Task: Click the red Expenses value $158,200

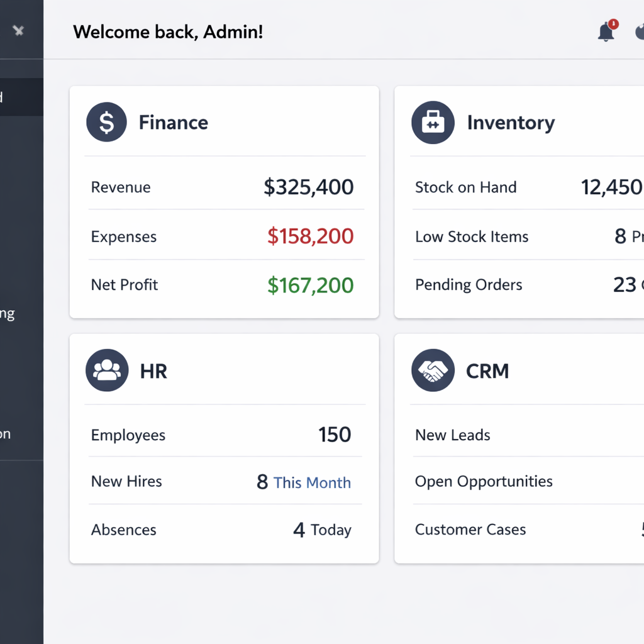Action: (310, 236)
